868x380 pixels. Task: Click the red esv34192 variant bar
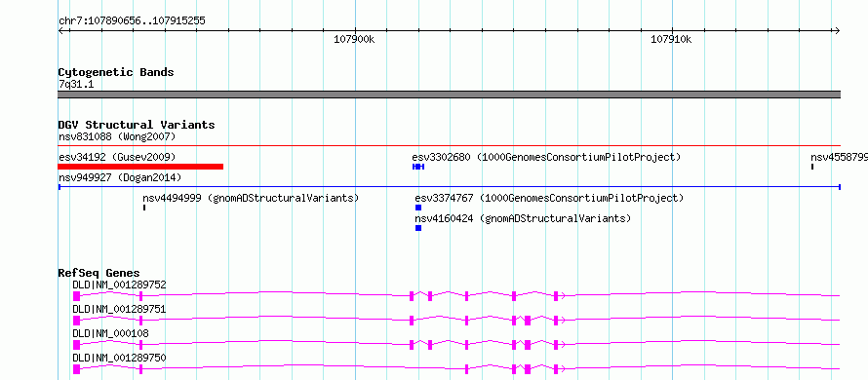pyautogui.click(x=140, y=167)
